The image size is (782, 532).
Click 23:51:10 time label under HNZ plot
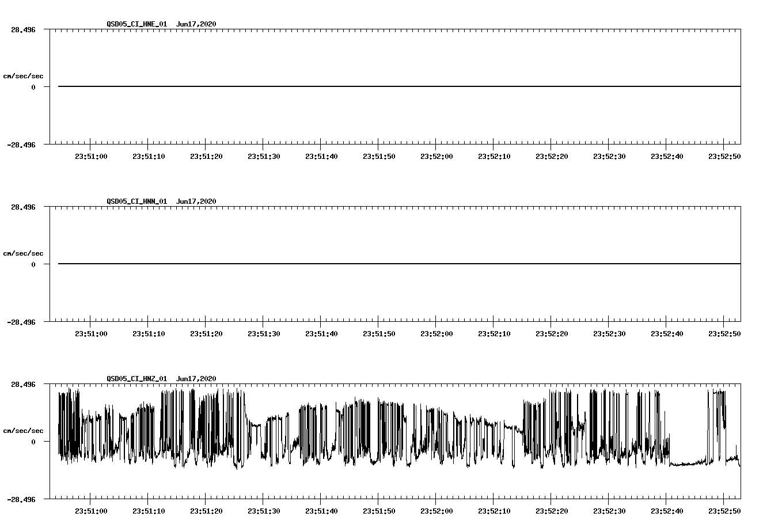coord(149,511)
